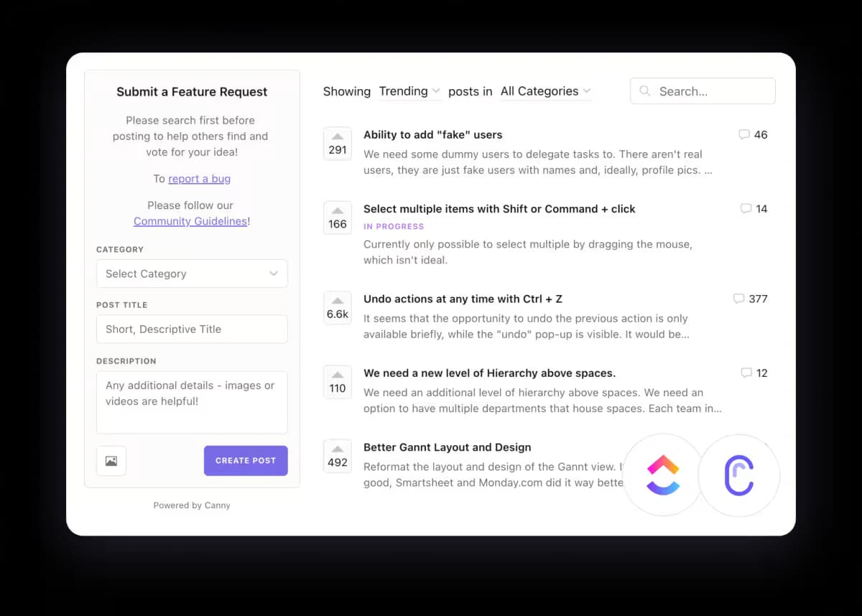Click the Post Title input field
Image resolution: width=862 pixels, height=616 pixels.
(x=192, y=329)
